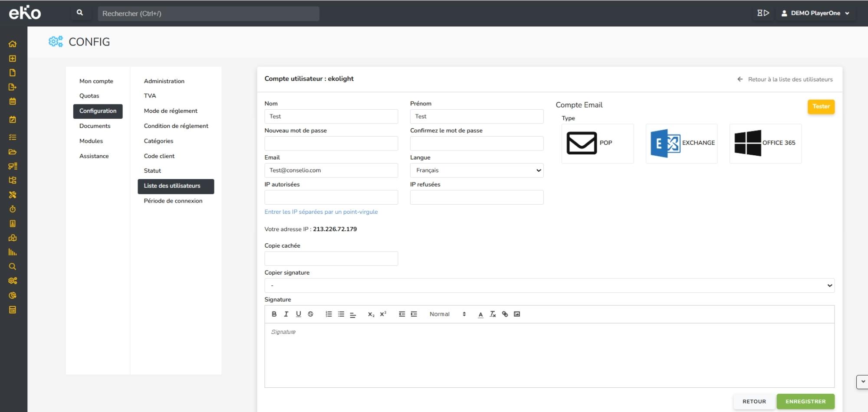
Task: Expand the Copier signature dropdown
Action: pos(549,285)
